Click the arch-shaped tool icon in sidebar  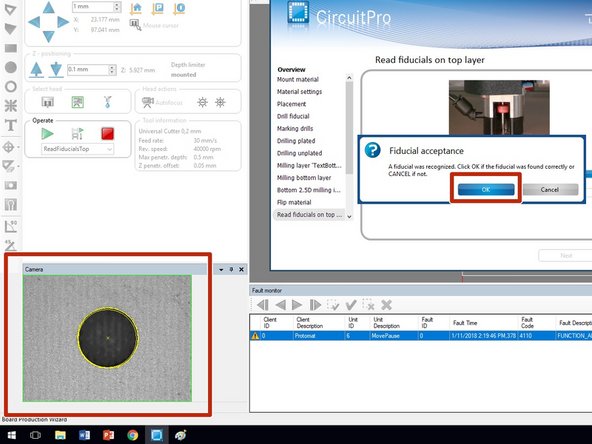click(x=11, y=205)
